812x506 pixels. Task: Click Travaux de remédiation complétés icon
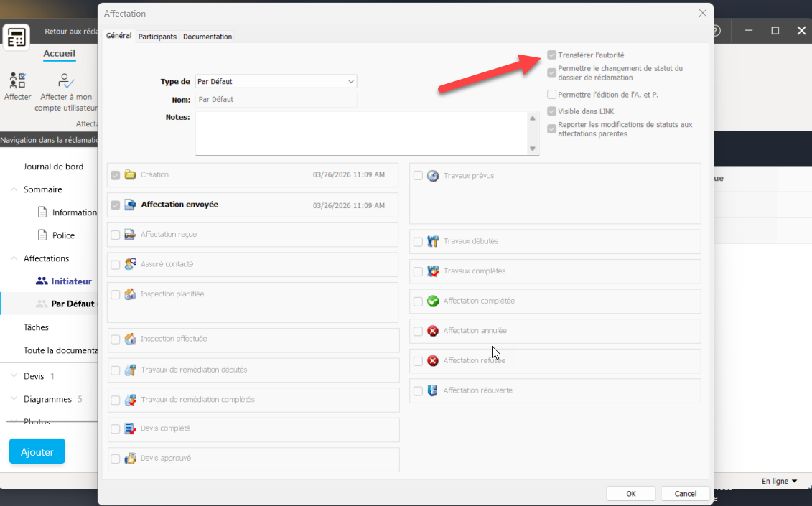coord(130,400)
